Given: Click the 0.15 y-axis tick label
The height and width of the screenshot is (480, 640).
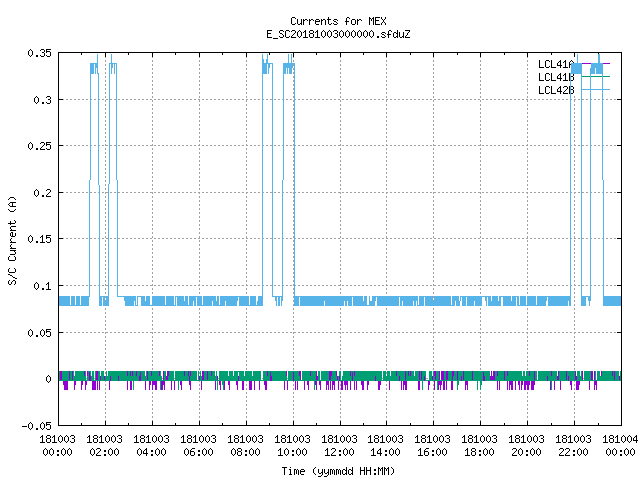Looking at the screenshot, I should (40, 239).
